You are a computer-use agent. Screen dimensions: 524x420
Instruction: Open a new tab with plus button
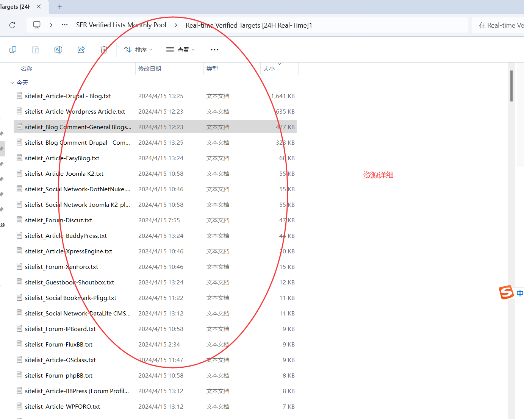click(60, 7)
